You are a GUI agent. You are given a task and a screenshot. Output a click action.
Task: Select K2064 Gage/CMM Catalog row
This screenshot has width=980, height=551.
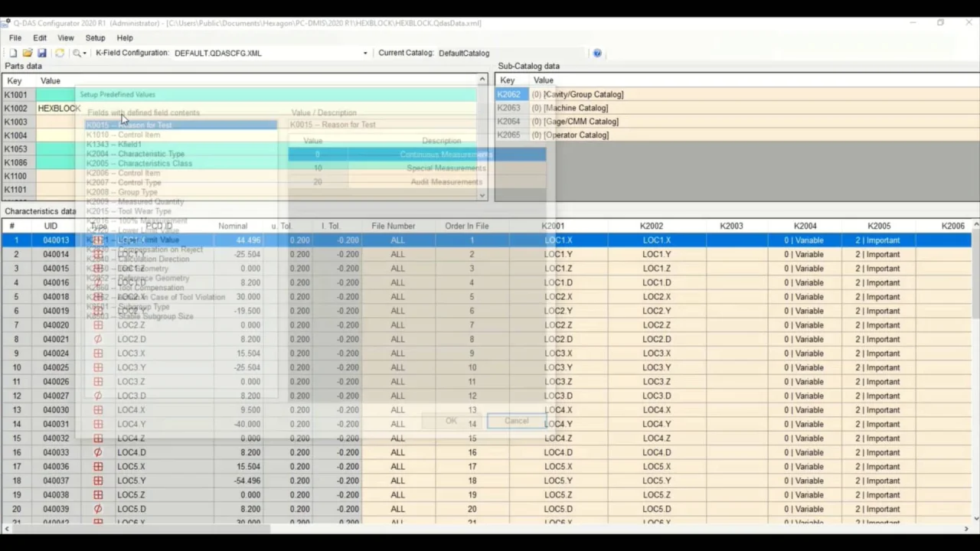[x=737, y=121]
